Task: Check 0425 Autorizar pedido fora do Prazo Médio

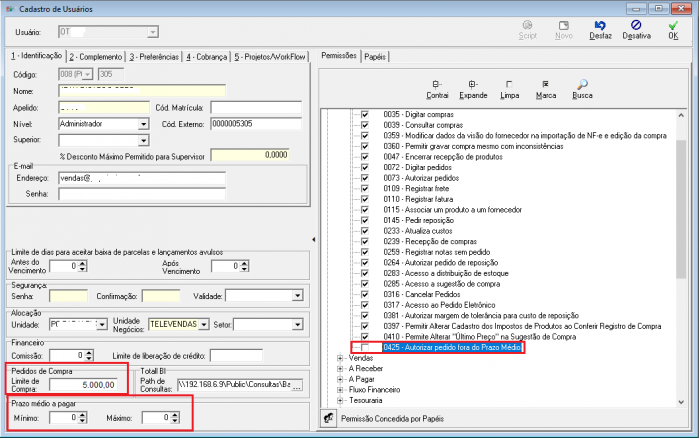Action: tap(365, 348)
